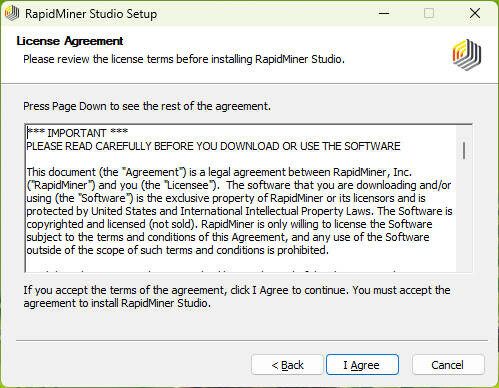Click "*** IMPORTANT ***" line in license
Viewport: 499px width, 388px height.
77,133
